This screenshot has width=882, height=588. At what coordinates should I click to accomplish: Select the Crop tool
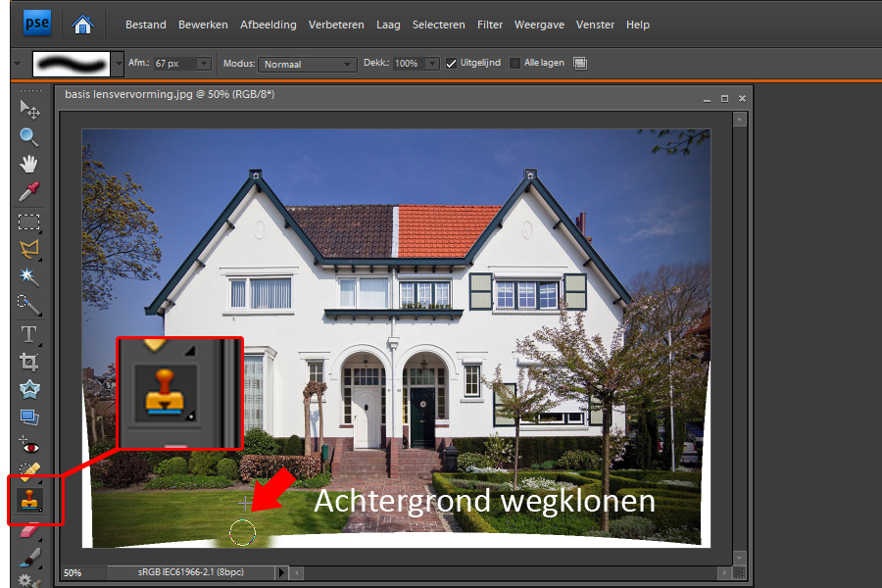coord(29,362)
